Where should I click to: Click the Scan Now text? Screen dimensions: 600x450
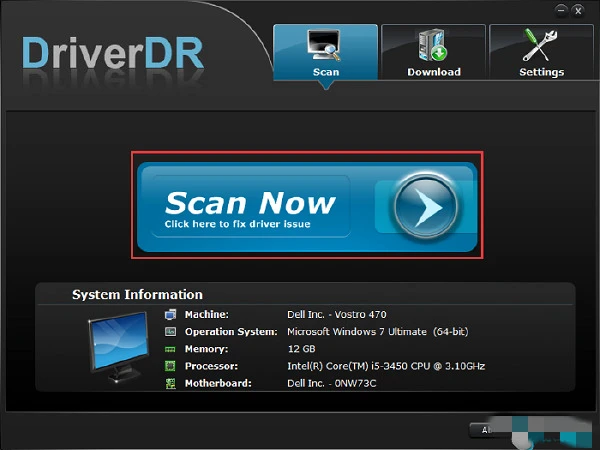(249, 203)
